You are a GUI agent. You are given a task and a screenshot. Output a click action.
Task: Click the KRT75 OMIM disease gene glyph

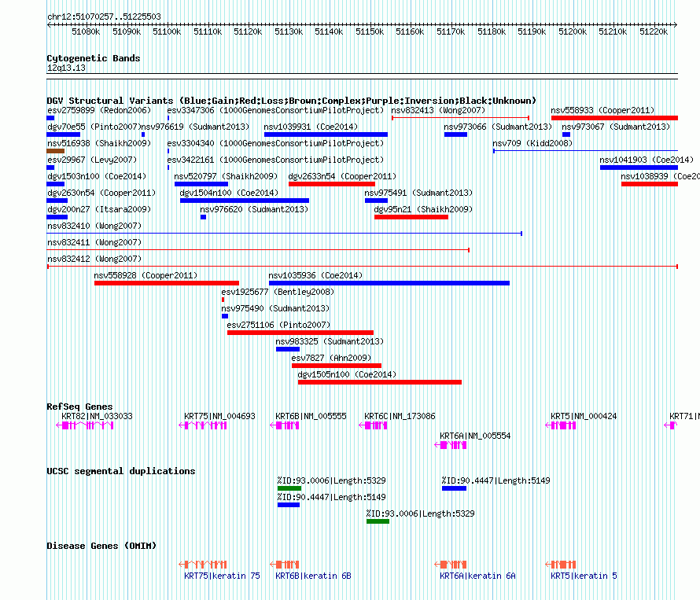pos(203,565)
